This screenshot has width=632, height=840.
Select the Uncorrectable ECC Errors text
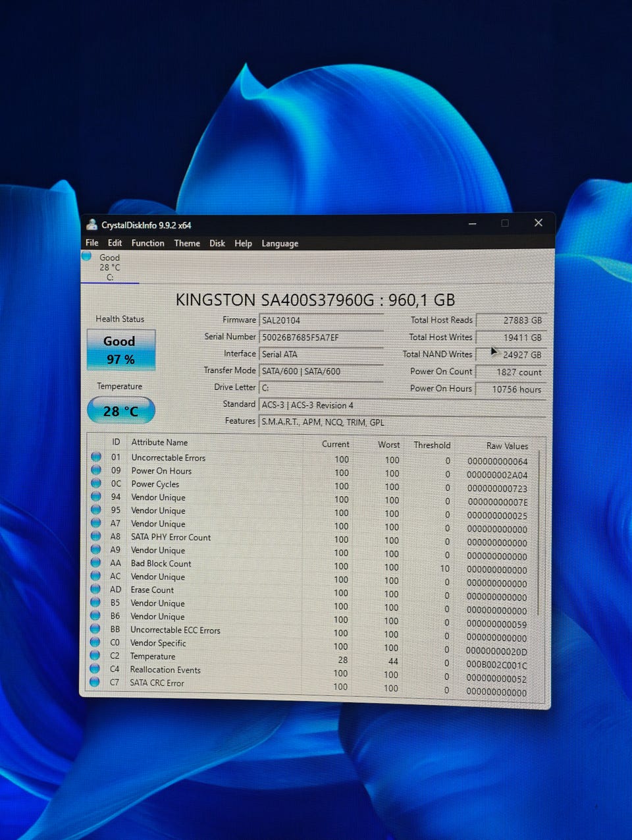click(175, 630)
